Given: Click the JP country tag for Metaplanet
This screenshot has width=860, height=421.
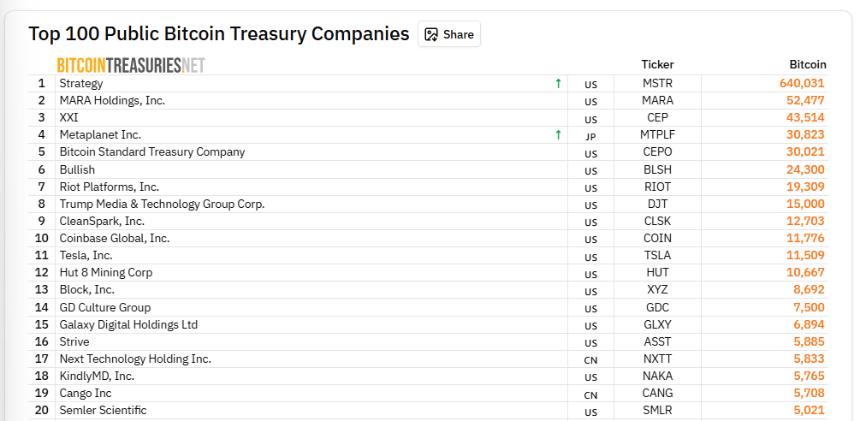Looking at the screenshot, I should coord(590,136).
